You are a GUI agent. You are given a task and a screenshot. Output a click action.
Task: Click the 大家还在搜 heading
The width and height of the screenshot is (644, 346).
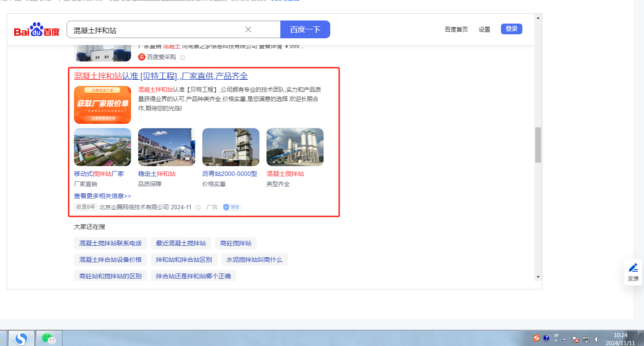pos(90,227)
